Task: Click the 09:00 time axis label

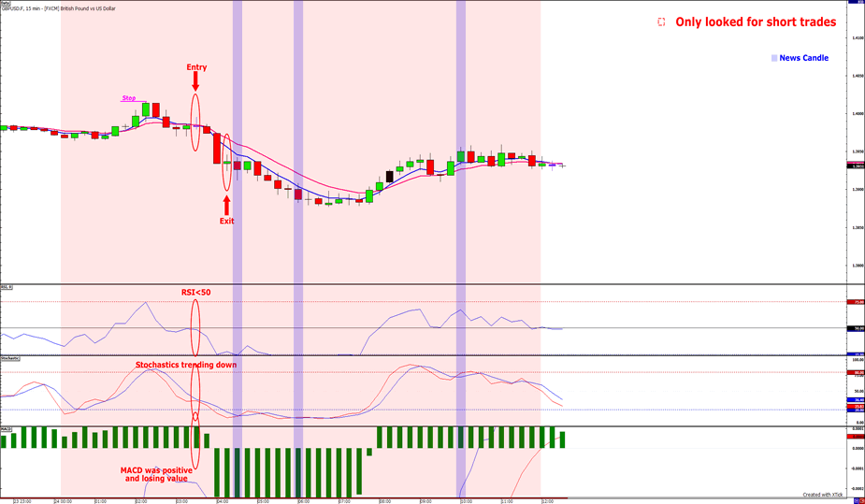Action: pos(426,502)
